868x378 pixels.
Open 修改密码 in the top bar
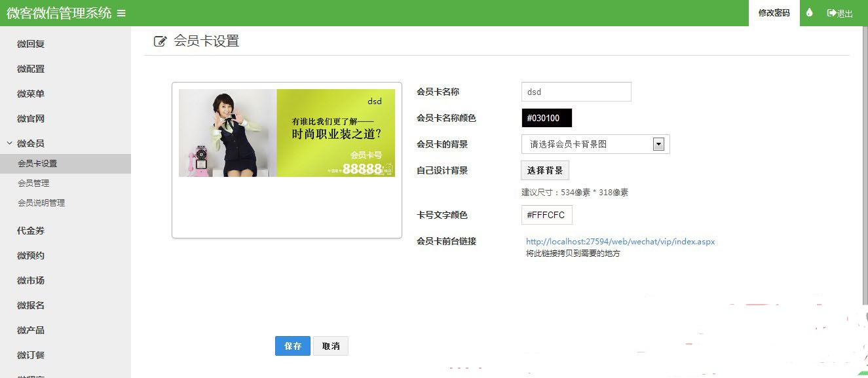(773, 12)
